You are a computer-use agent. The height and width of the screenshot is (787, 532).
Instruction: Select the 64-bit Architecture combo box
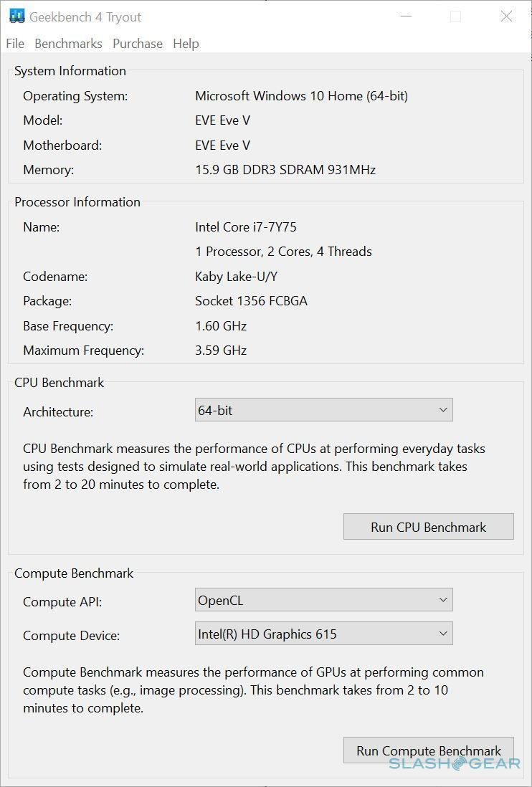[x=324, y=410]
